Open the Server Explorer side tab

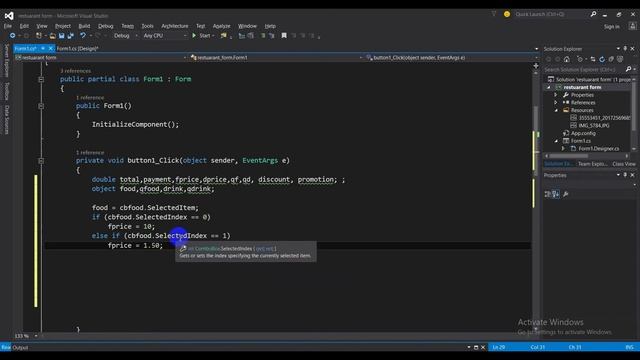[x=7, y=60]
